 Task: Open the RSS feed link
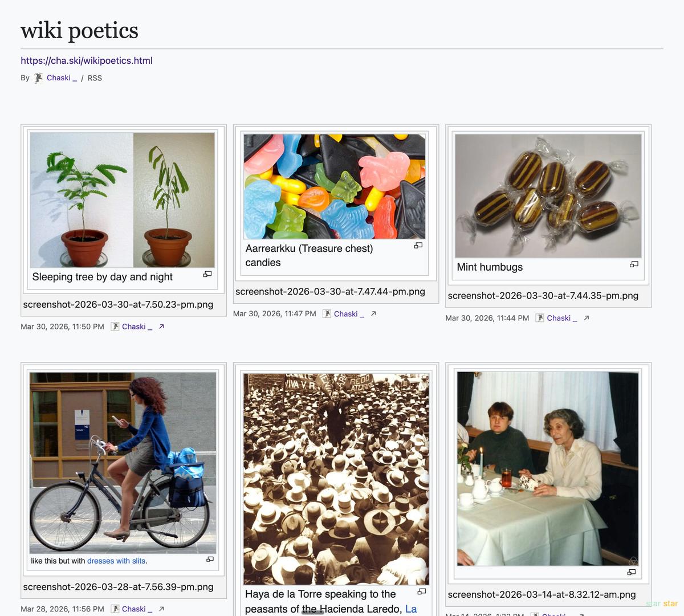95,78
